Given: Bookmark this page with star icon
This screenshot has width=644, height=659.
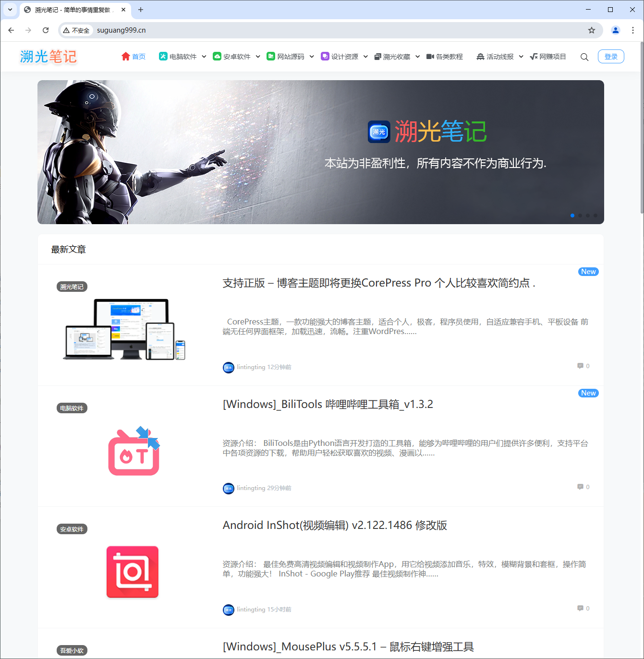Looking at the screenshot, I should (592, 30).
